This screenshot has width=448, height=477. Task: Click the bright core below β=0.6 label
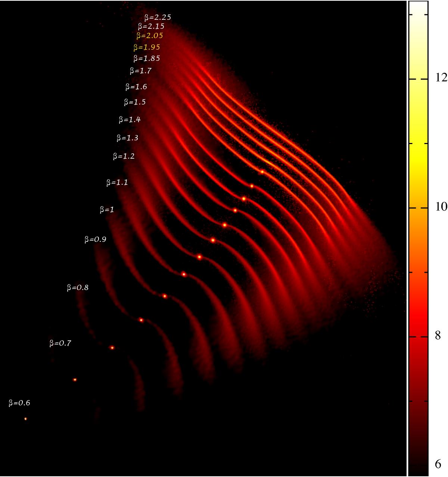[25, 419]
